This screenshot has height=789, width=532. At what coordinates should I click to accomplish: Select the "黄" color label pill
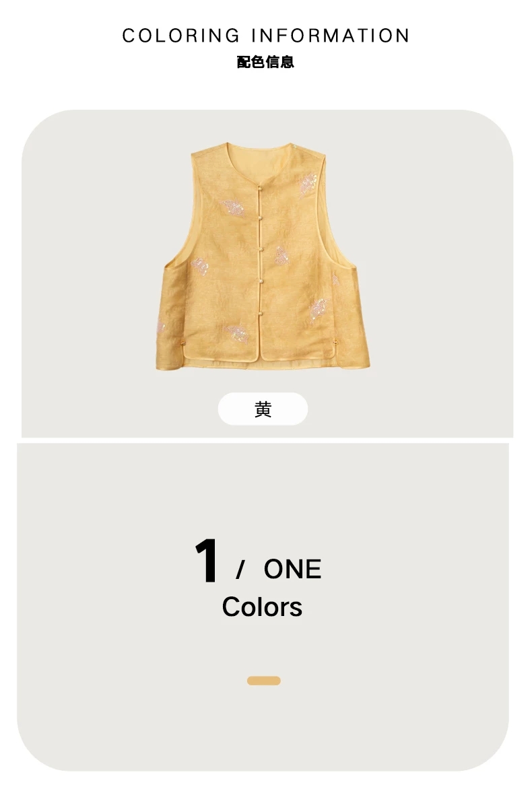click(x=263, y=409)
